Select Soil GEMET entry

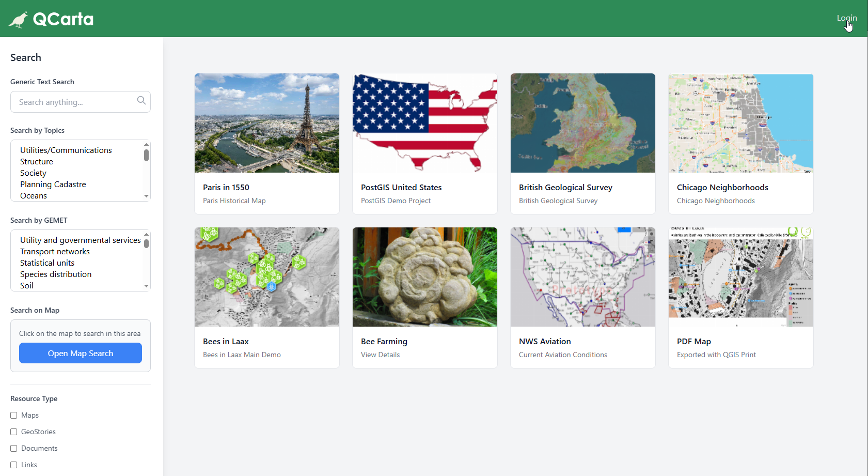click(27, 285)
